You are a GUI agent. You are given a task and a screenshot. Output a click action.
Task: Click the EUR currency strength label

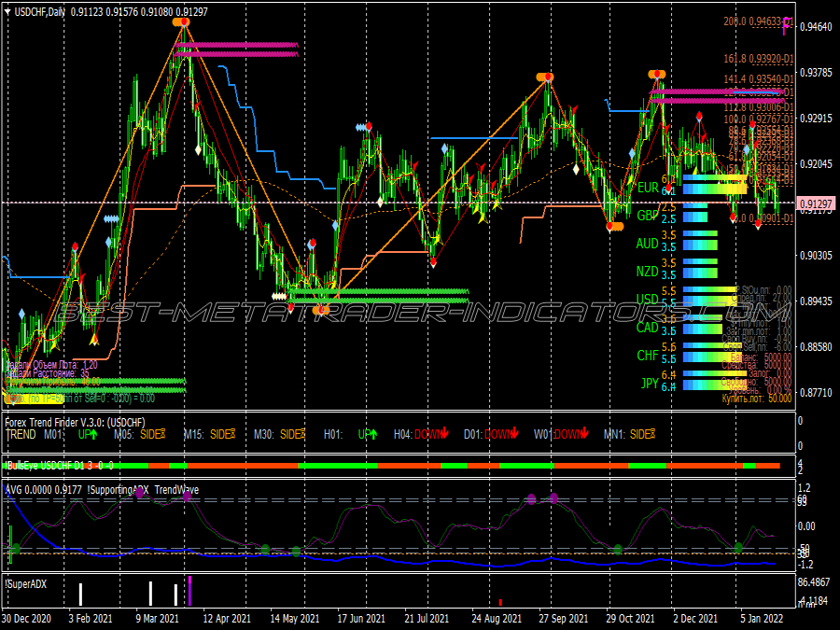(648, 188)
